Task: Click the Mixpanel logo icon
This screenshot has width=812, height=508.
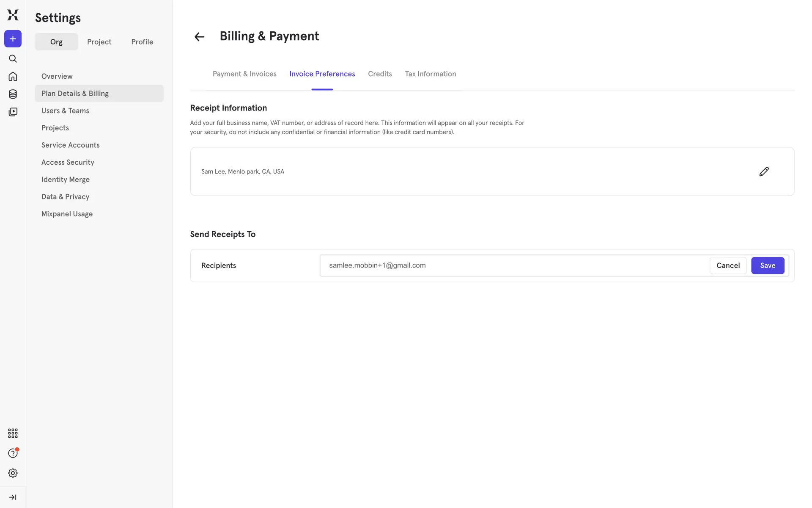Action: [x=13, y=15]
